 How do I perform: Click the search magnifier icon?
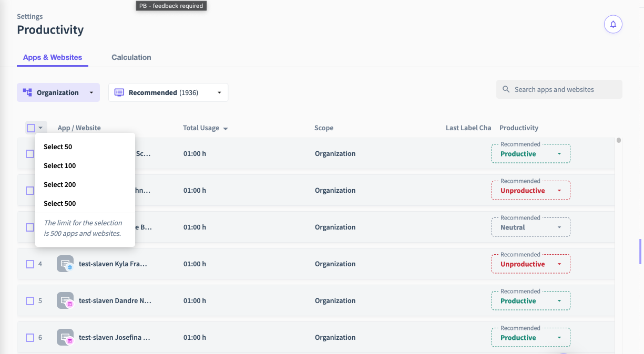click(505, 89)
